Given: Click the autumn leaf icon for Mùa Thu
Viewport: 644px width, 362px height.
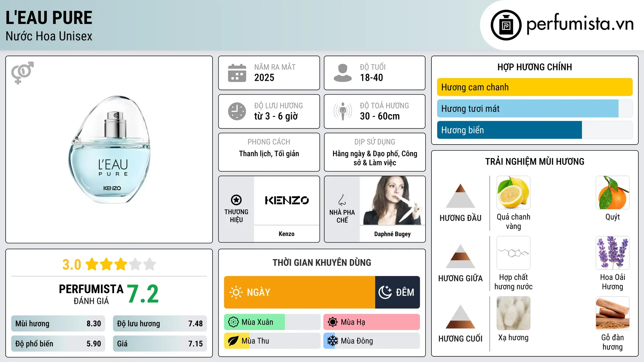Looking at the screenshot, I should click(233, 341).
